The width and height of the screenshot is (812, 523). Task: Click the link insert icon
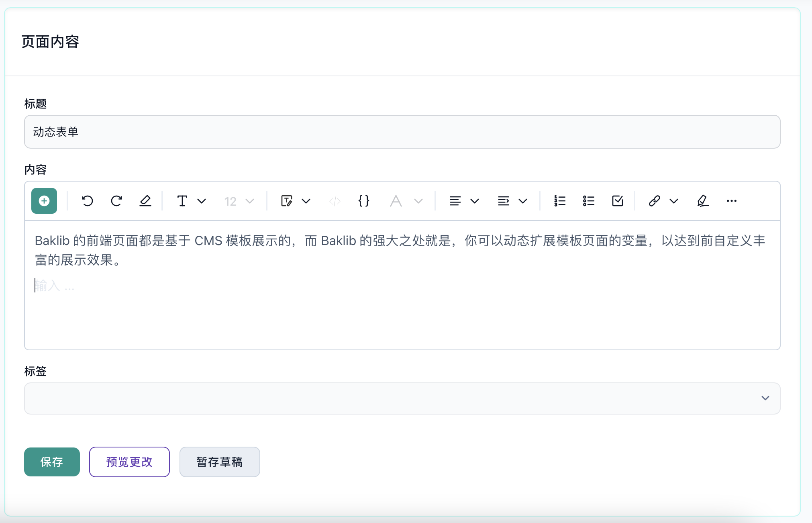654,201
